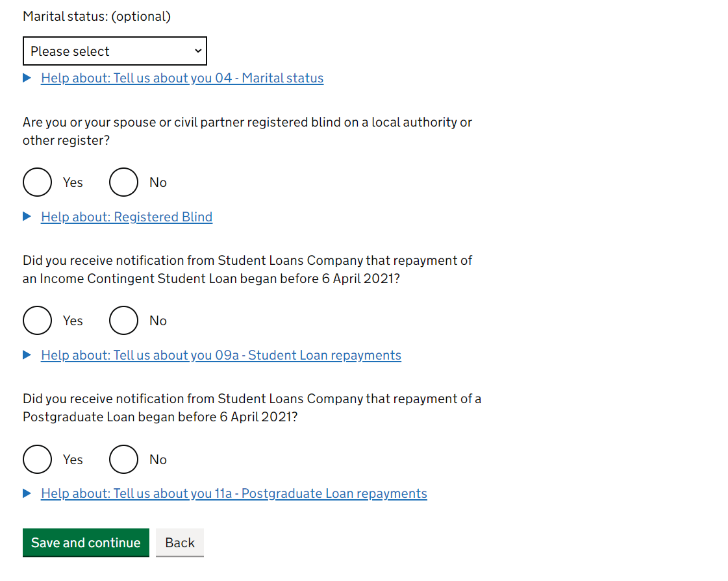Open Help about Tell us about you 04 link
This screenshot has width=728, height=581.
[x=182, y=78]
